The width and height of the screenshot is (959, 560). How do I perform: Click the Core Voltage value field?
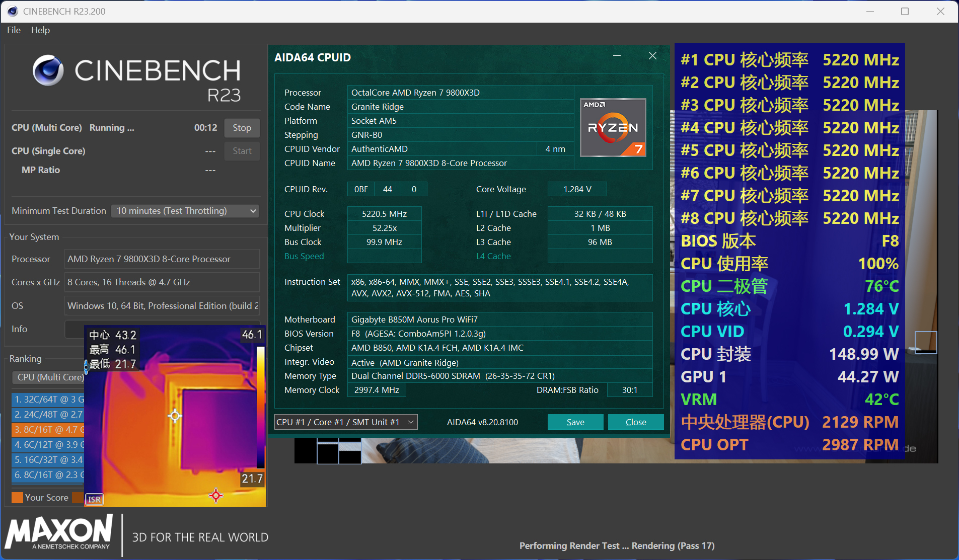pos(577,189)
